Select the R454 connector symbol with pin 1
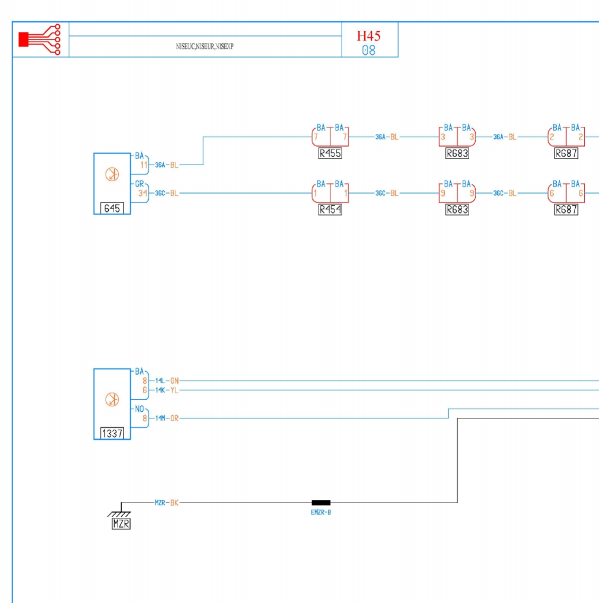This screenshot has width=599, height=603. click(330, 193)
